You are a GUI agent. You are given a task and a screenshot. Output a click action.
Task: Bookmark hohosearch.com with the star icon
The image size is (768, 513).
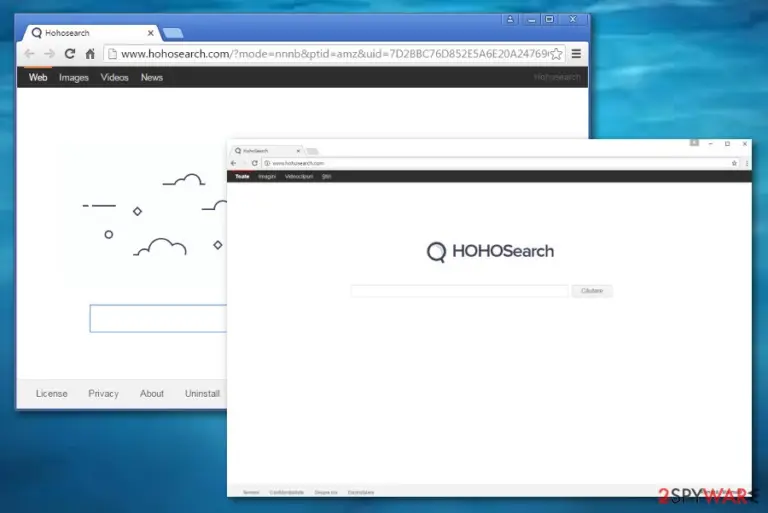click(x=556, y=54)
